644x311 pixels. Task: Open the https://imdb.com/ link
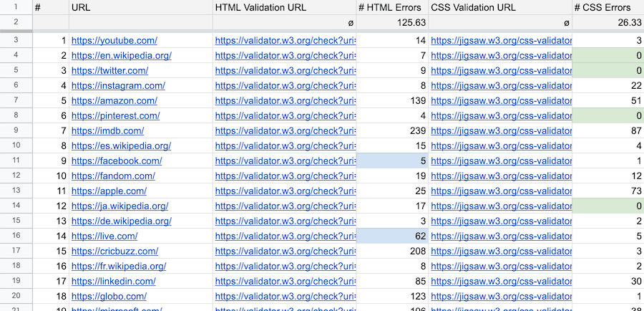(x=107, y=131)
